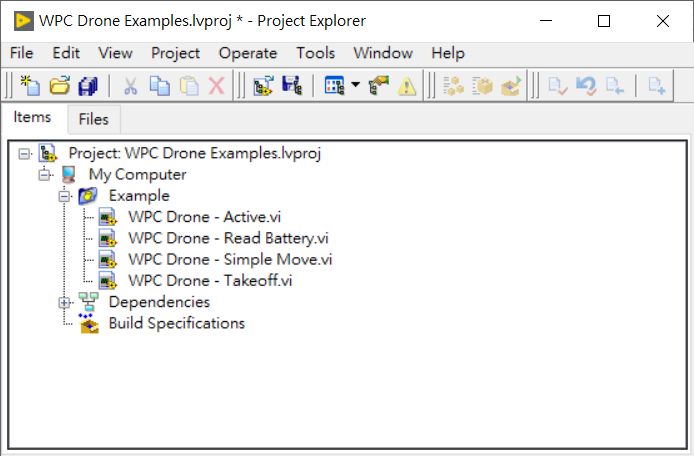Viewport: 694px width, 456px height.
Task: Open the Operate menu
Action: coord(247,53)
